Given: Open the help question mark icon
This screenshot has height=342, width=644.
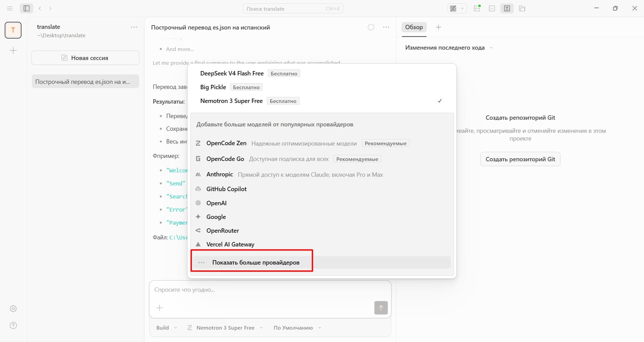Looking at the screenshot, I should click(x=13, y=325).
